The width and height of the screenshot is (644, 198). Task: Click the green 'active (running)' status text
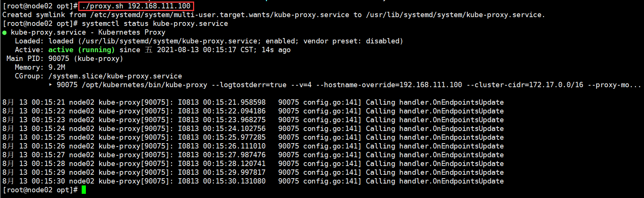(81, 50)
